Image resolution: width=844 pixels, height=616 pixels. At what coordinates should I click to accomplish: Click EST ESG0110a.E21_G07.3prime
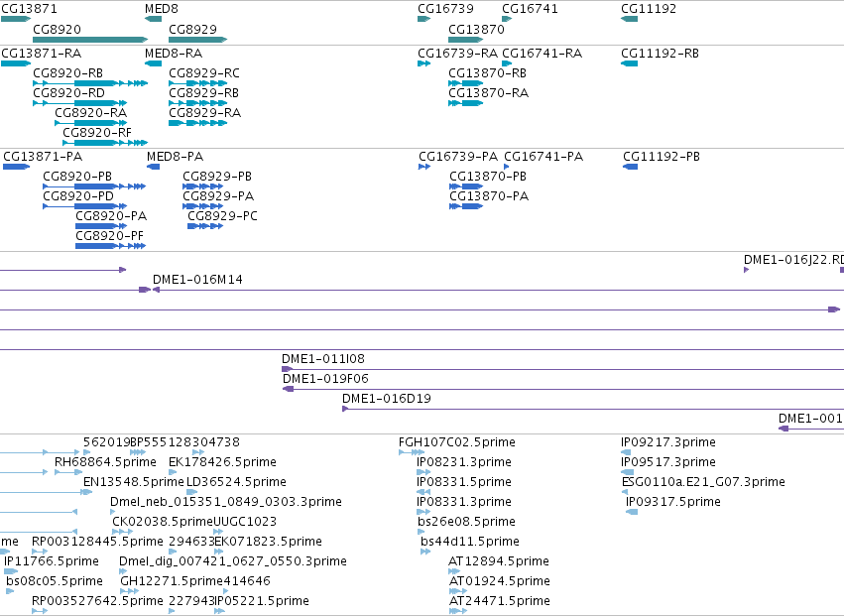(703, 482)
